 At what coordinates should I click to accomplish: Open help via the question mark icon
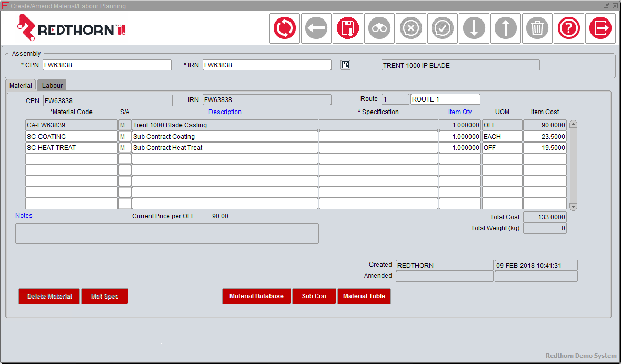tap(568, 28)
